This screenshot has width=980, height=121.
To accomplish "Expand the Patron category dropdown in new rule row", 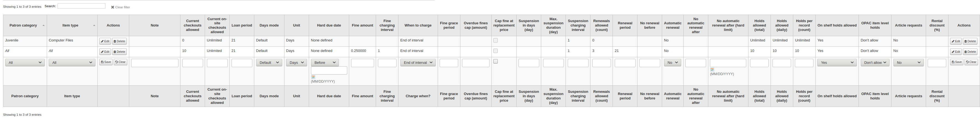I will tap(25, 63).
